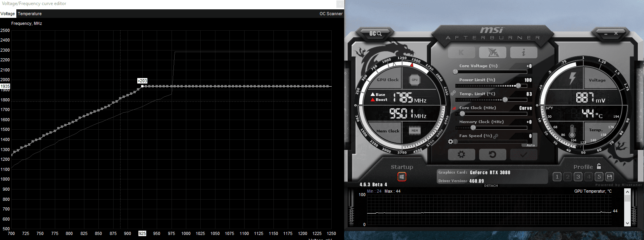
Task: Select profile slot 4
Action: point(589,177)
